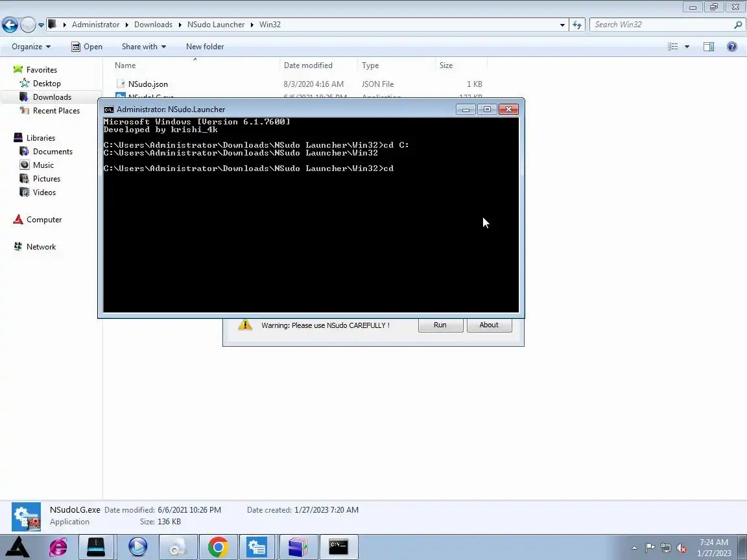747x560 pixels.
Task: Create a New folder
Action: coord(205,47)
